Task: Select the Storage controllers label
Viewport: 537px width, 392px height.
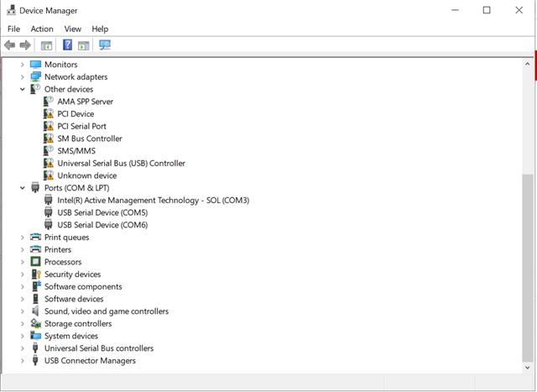Action: (78, 323)
